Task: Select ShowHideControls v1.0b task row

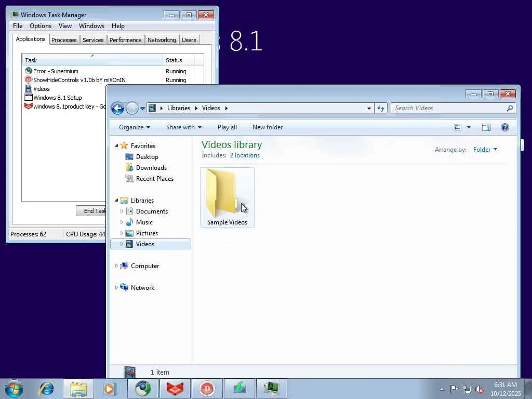Action: 113,80
